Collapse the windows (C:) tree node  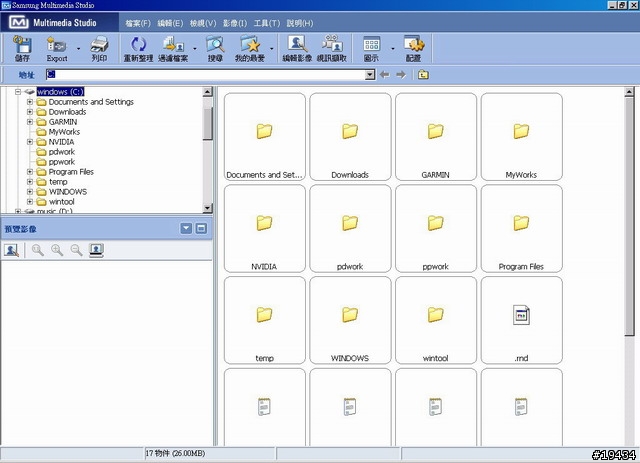click(18, 92)
